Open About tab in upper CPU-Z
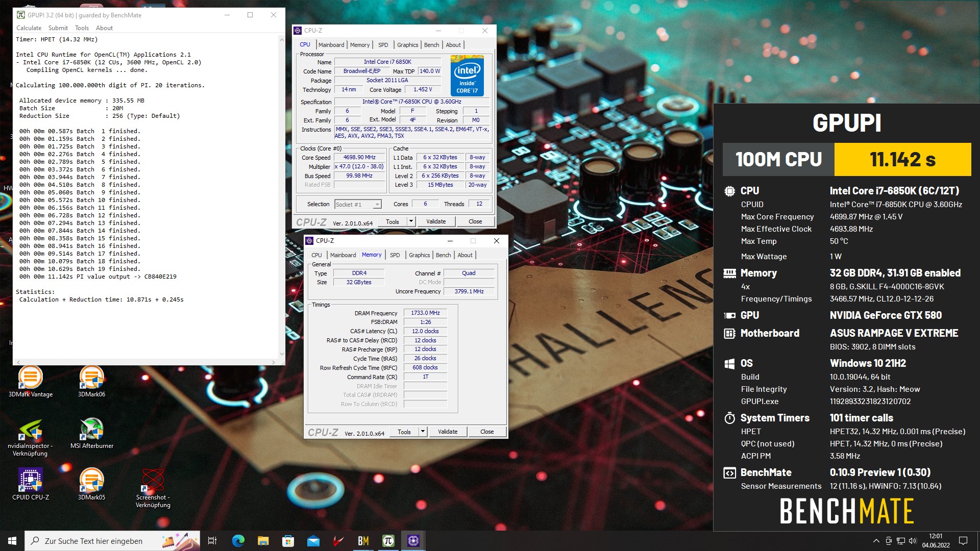Image resolution: width=980 pixels, height=551 pixels. coord(453,45)
